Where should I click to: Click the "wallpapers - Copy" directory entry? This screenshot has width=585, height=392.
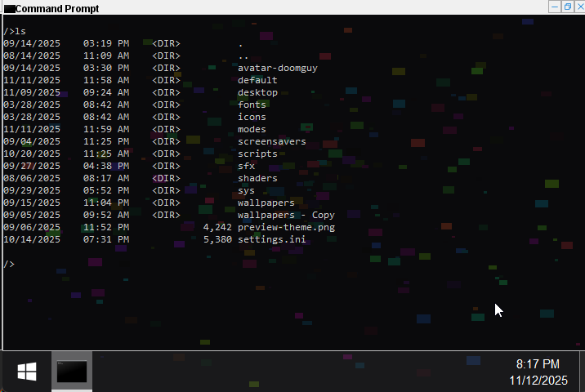(x=286, y=215)
